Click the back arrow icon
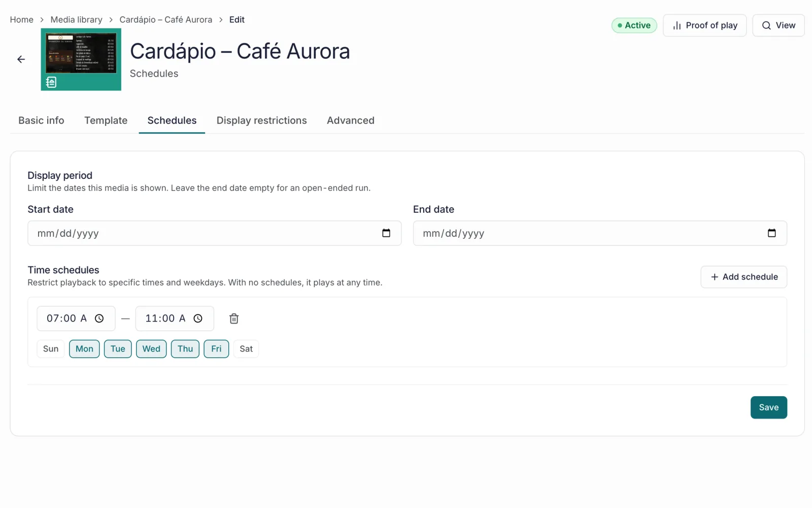Viewport: 812px width, 508px height. tap(21, 59)
